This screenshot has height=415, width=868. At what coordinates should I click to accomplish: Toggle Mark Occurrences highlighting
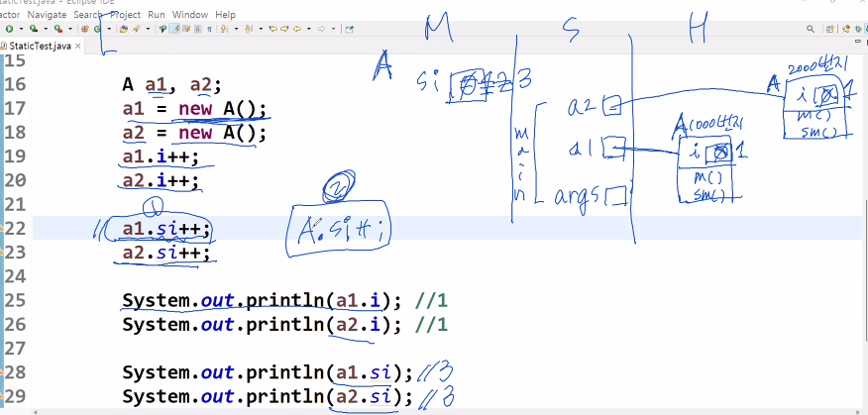click(x=173, y=29)
